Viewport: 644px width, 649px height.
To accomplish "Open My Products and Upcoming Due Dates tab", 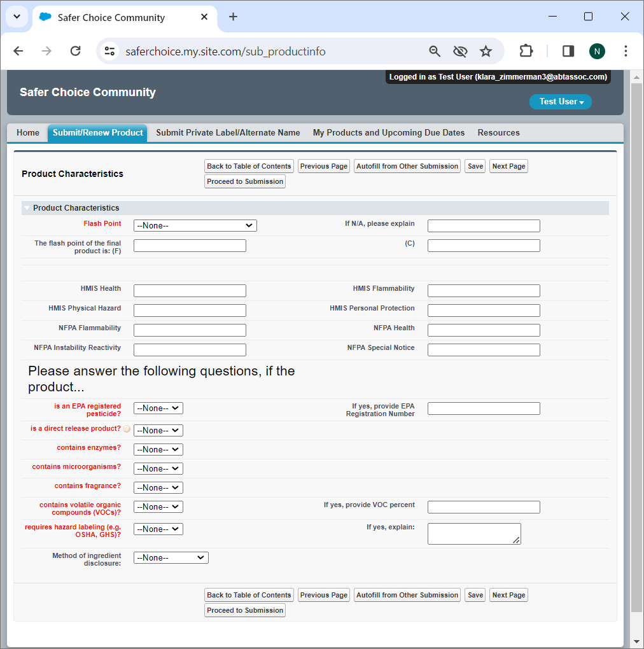I will tap(389, 132).
